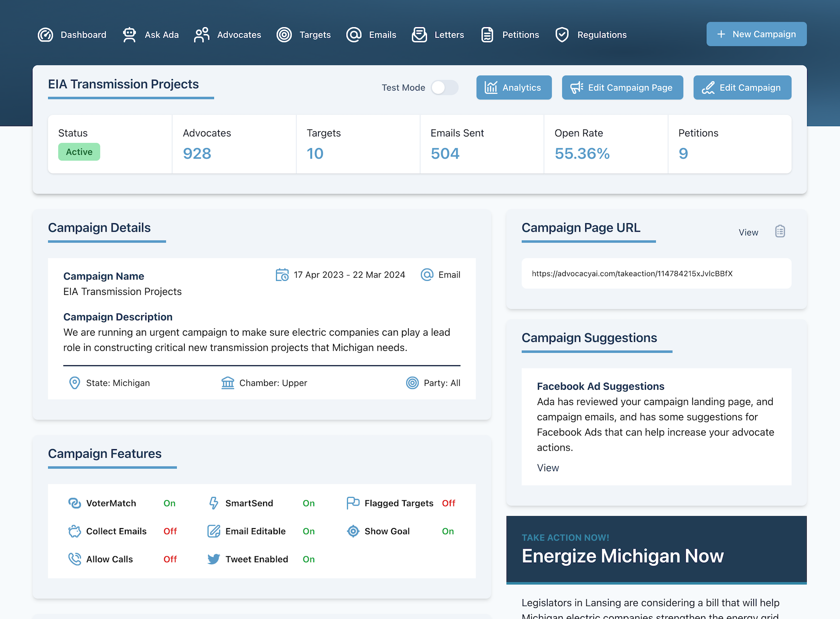Click the Regulations shield icon
840x619 pixels.
coord(562,35)
